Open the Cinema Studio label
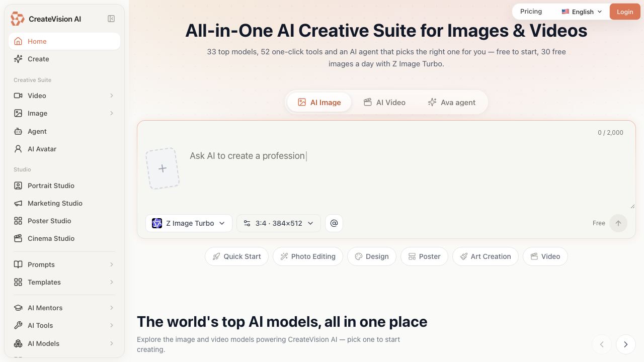The image size is (644, 362). pyautogui.click(x=51, y=238)
